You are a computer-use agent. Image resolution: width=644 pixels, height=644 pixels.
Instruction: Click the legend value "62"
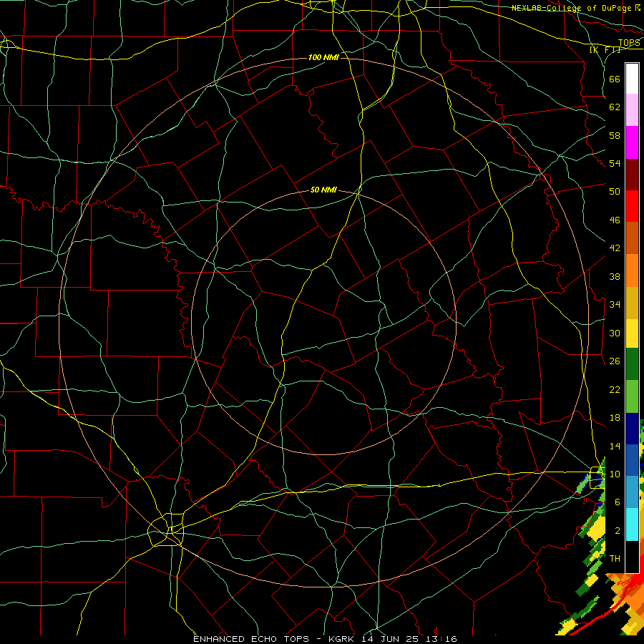pyautogui.click(x=615, y=107)
